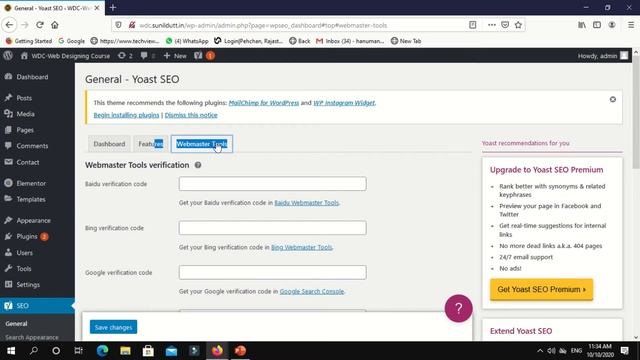Screen dimensions: 640x360
Task: Open Firefox hamburger menu
Action: 631,25
